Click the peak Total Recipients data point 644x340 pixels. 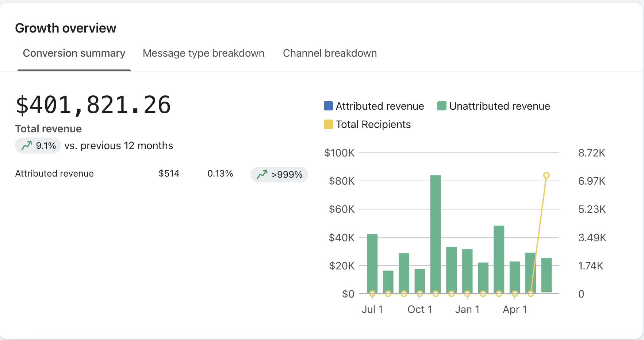pos(546,175)
